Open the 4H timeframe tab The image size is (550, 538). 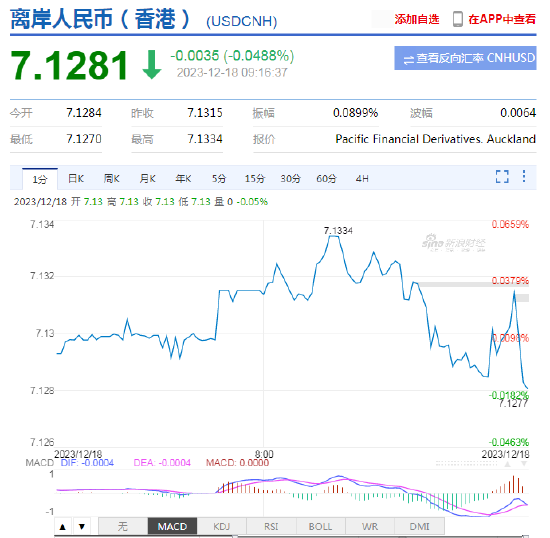362,179
